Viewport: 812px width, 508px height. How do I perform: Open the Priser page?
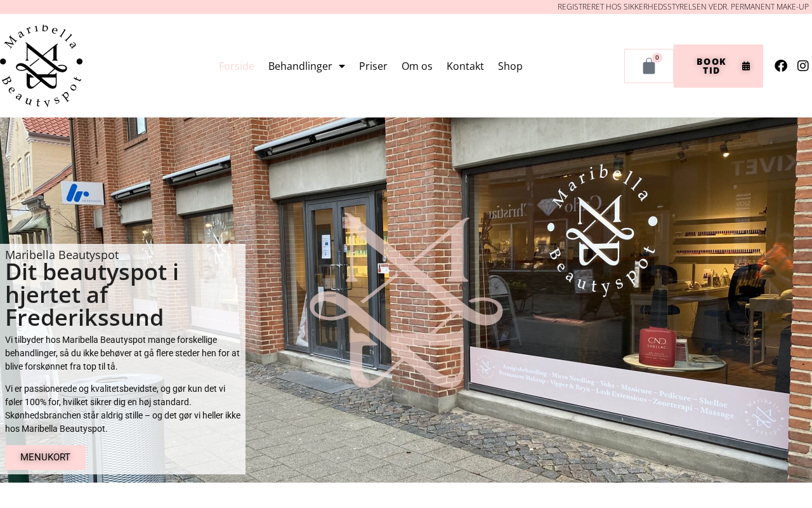[x=373, y=66]
